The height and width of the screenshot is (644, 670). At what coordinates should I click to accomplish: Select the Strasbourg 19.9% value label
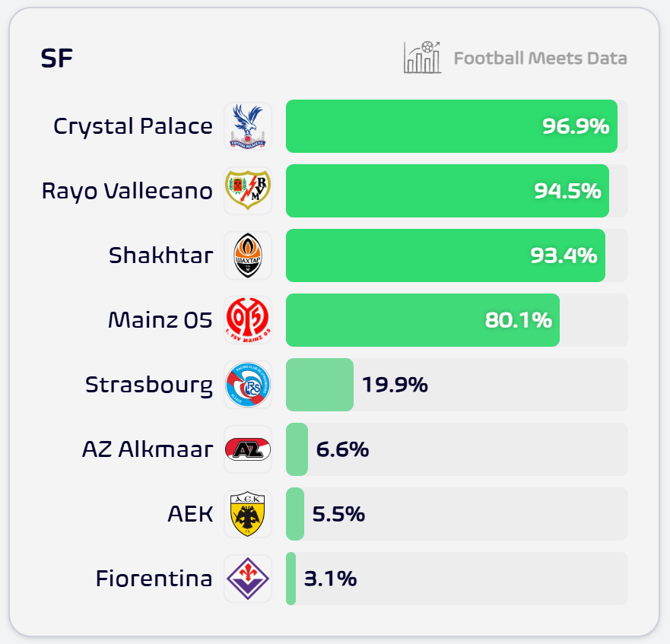395,385
